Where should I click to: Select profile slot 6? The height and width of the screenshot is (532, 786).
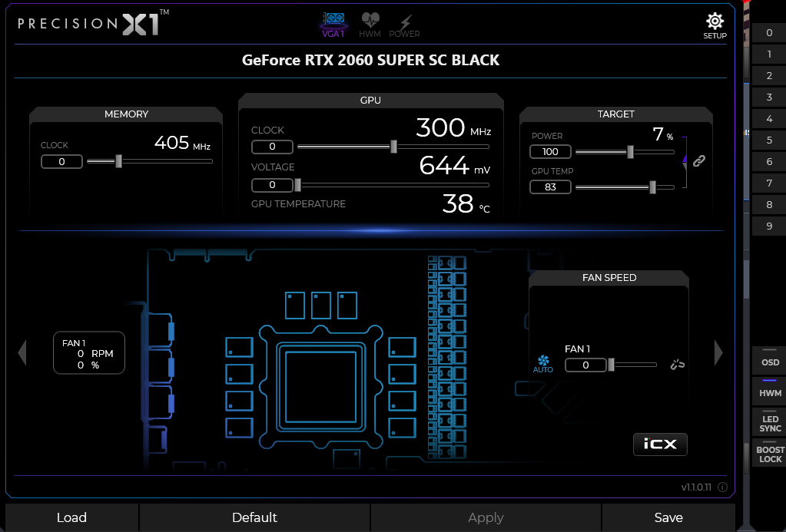click(769, 162)
